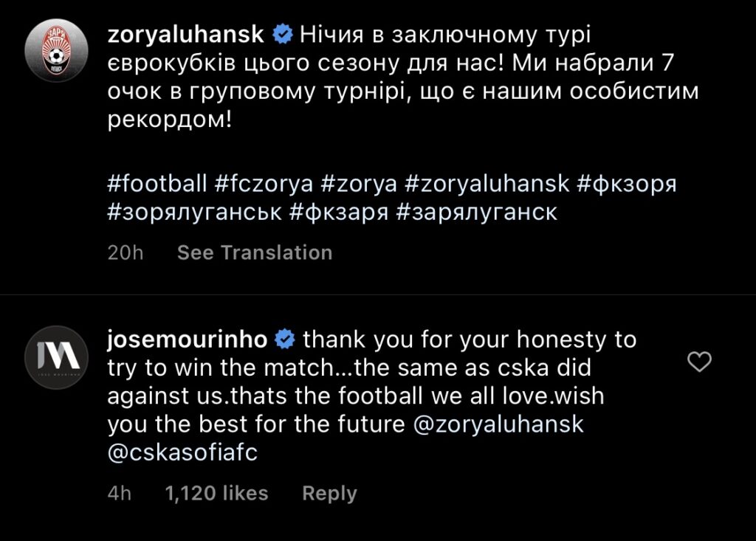The image size is (756, 541).
Task: Reply to the josemourinho comment
Action: tap(329, 493)
